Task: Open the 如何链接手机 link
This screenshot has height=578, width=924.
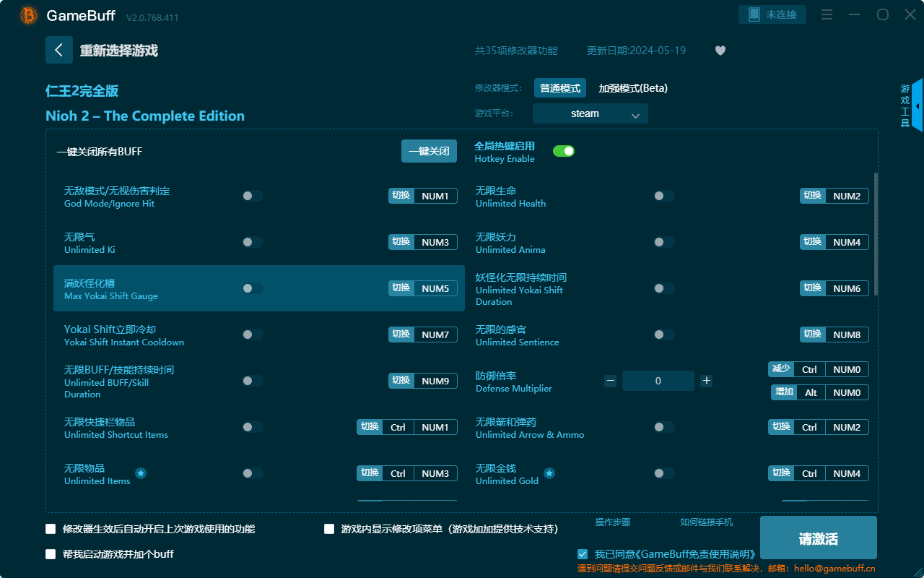Action: pyautogui.click(x=707, y=522)
